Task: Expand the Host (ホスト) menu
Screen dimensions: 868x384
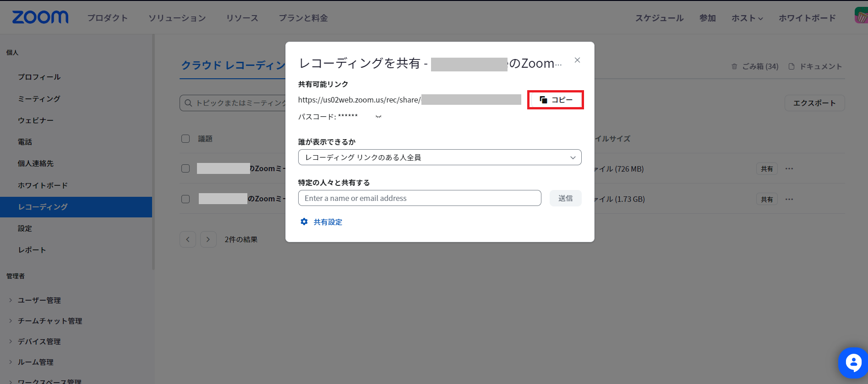Action: (747, 18)
